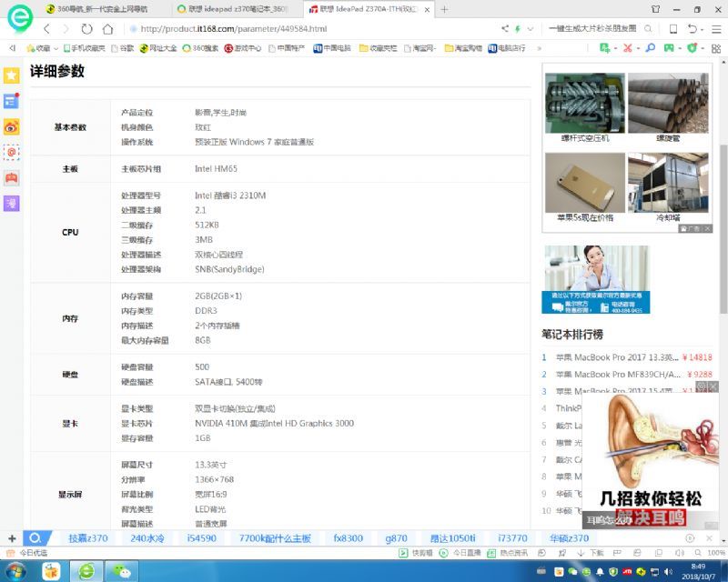Open the customer service banner ad
Screen dimensions: 728x582
[x=596, y=279]
